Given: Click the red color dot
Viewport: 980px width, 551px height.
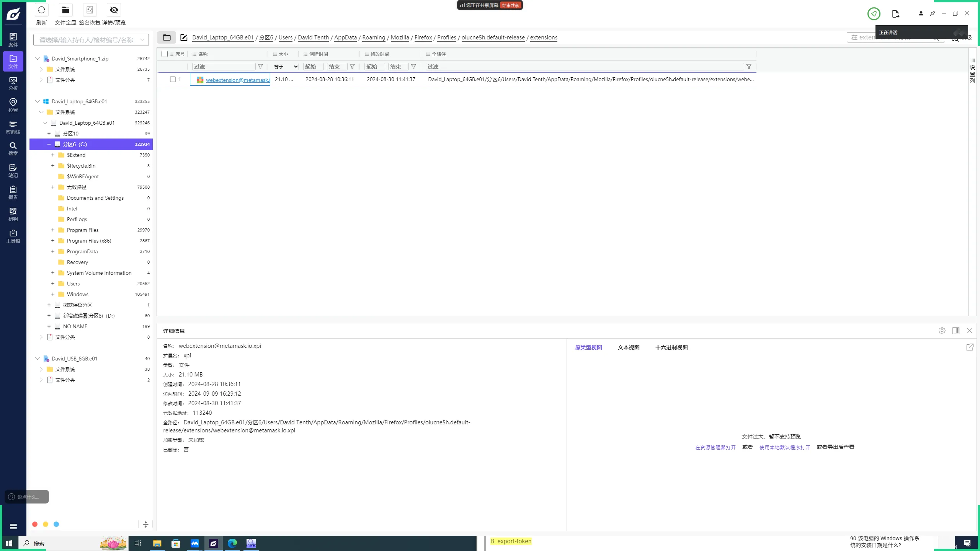Looking at the screenshot, I should pos(35,524).
